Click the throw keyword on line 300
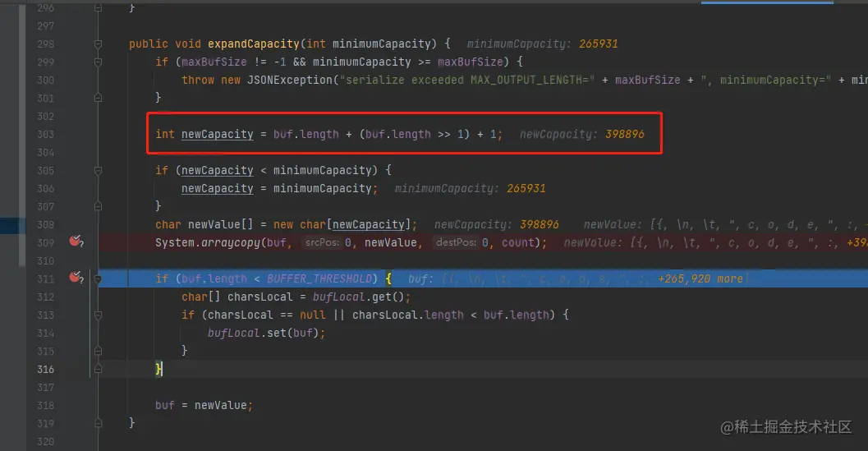 coord(198,80)
